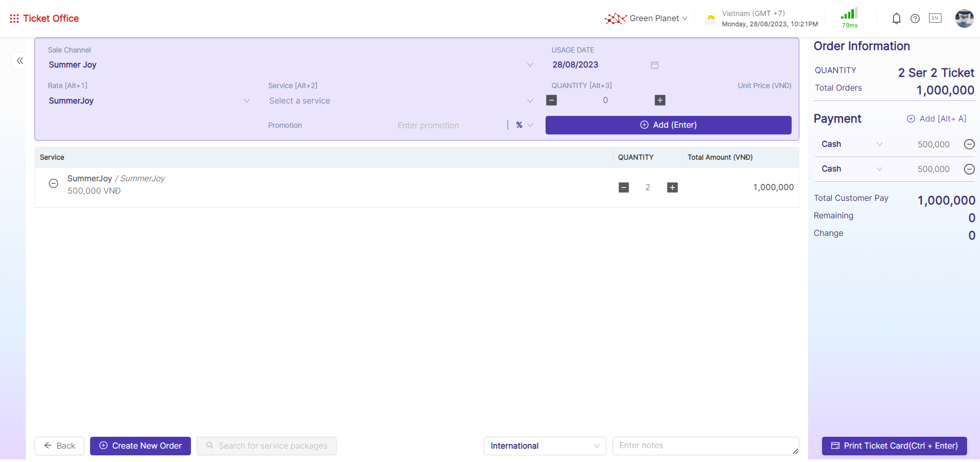Click Create New Order
Viewport: 980px width, 462px height.
click(x=141, y=446)
